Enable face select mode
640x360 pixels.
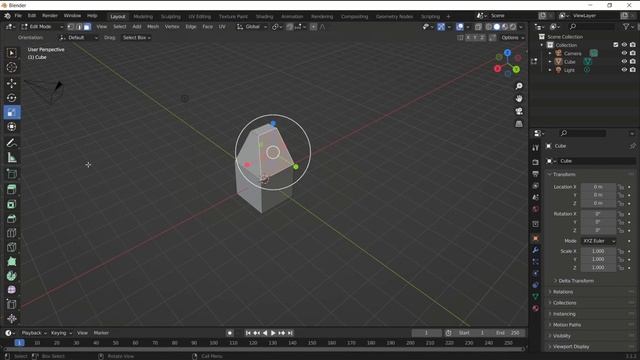(x=87, y=27)
